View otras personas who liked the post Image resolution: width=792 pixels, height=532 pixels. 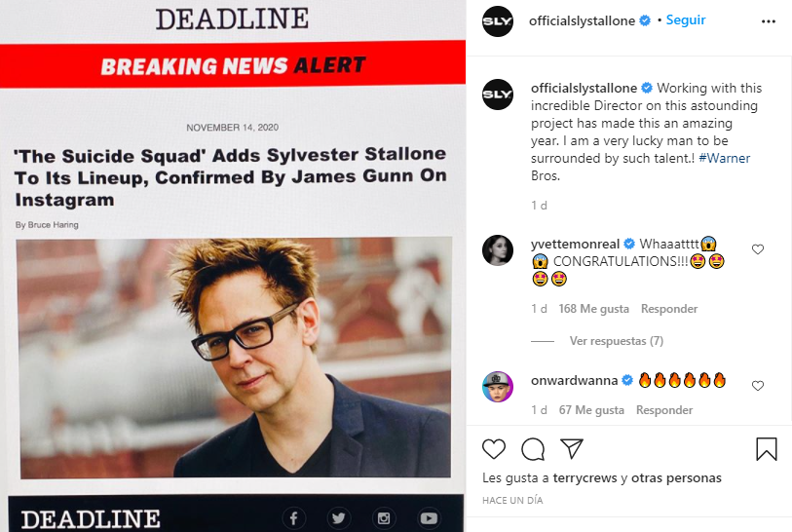[676, 478]
